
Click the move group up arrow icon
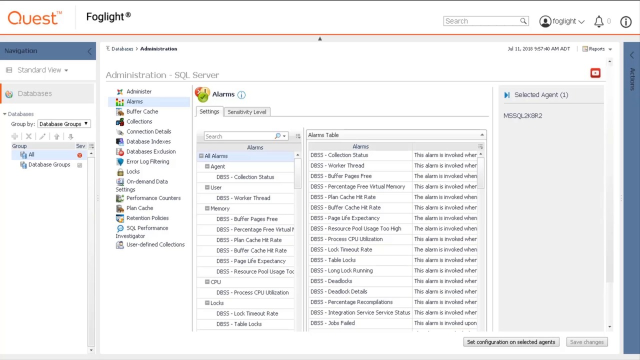[57, 136]
